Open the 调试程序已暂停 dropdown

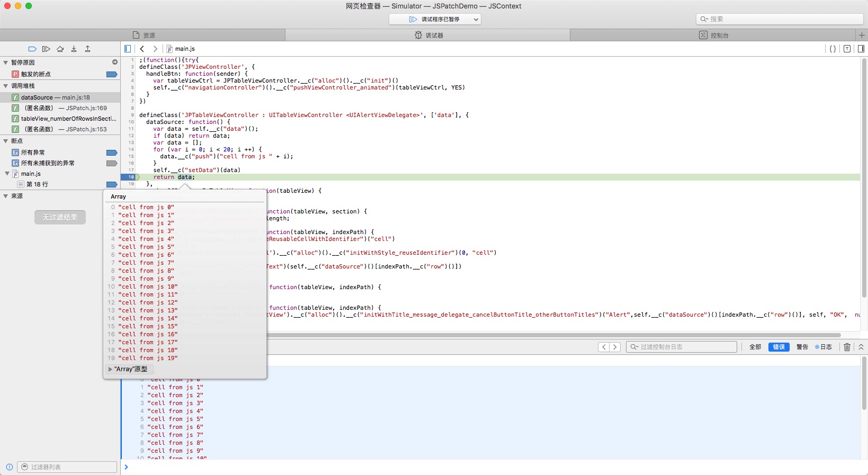[434, 19]
